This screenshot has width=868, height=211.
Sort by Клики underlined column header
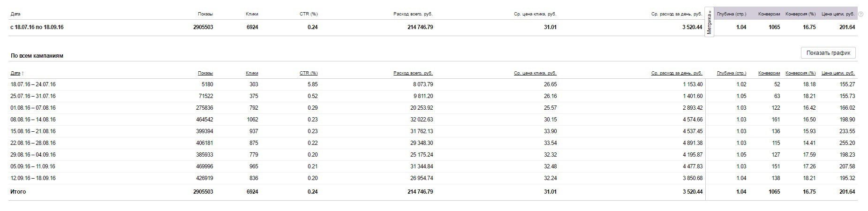pos(251,73)
